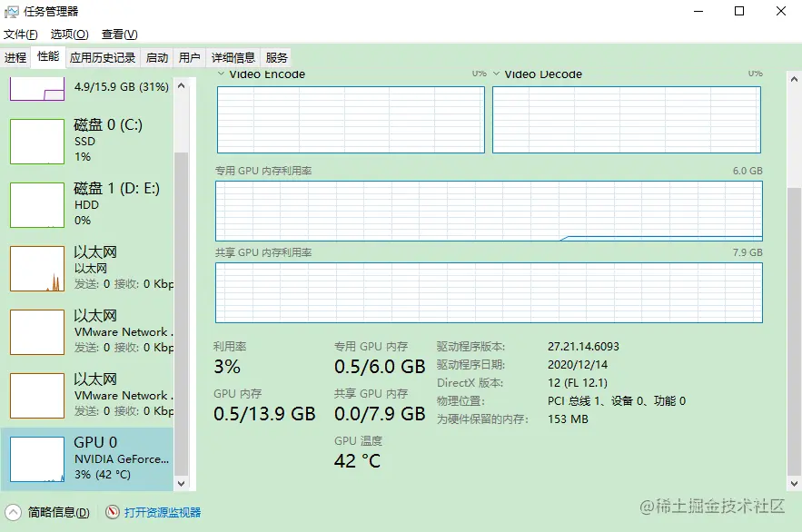Select the second VMware Network 以太网 entry
Screen dimensions: 802x532
point(87,395)
